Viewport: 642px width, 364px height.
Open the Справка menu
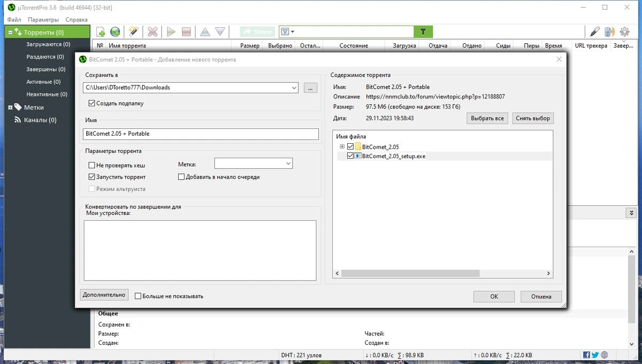[x=77, y=19]
